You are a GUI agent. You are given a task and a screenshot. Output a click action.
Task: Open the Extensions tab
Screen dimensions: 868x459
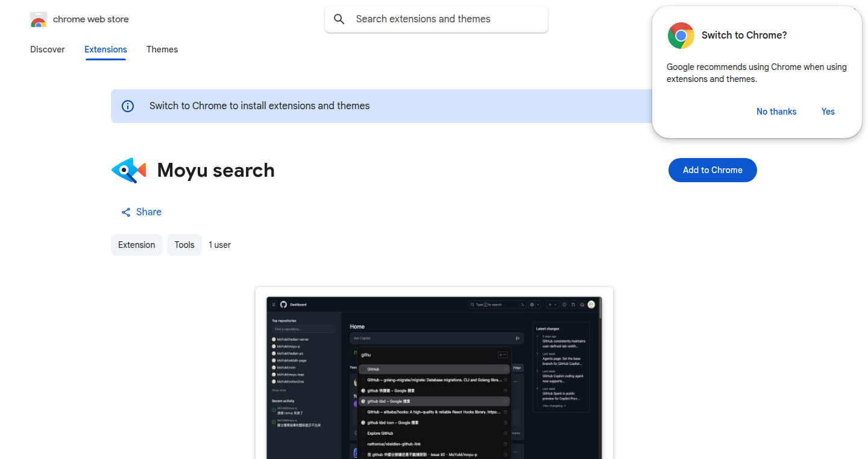105,49
